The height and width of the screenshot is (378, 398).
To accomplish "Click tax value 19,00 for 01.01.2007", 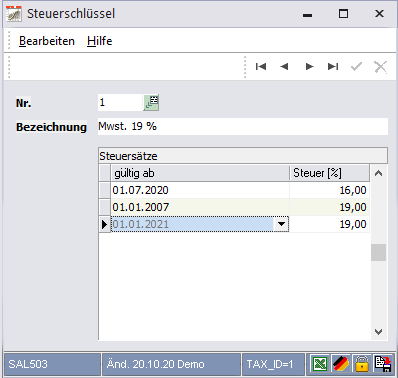I will coord(329,207).
